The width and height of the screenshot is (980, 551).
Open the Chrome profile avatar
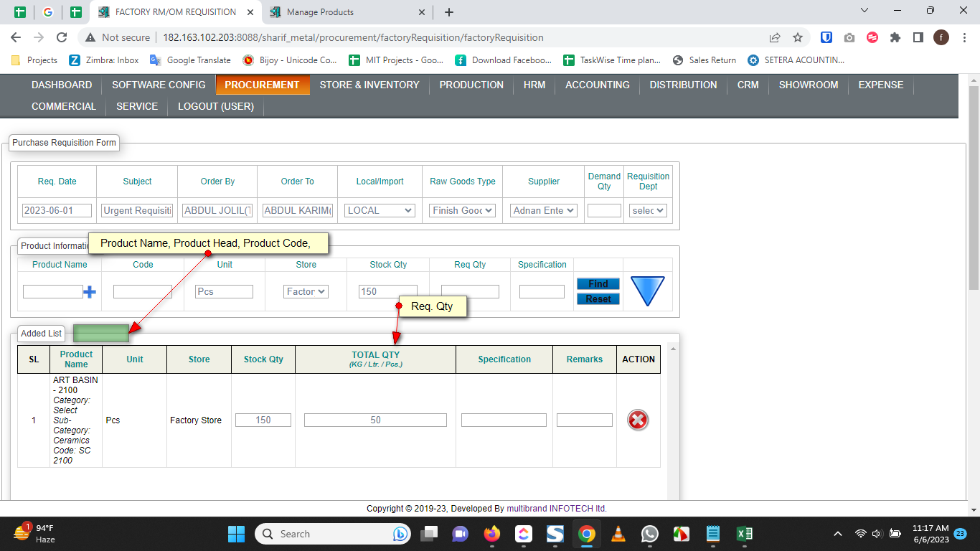pos(941,37)
